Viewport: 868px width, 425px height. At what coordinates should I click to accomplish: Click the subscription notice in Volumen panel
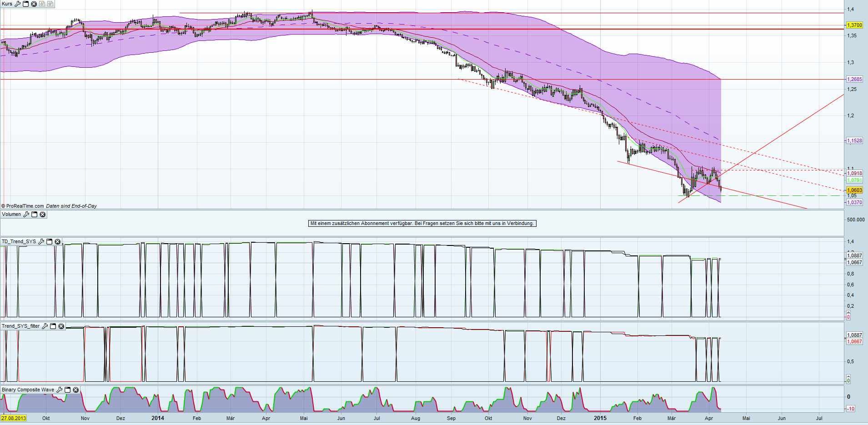[422, 224]
